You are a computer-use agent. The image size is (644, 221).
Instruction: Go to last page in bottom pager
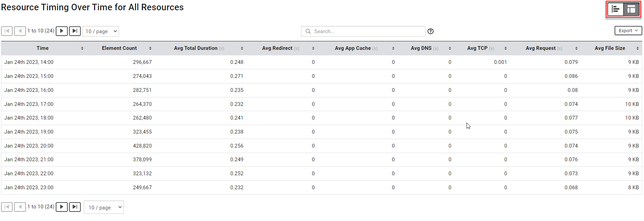(75, 207)
